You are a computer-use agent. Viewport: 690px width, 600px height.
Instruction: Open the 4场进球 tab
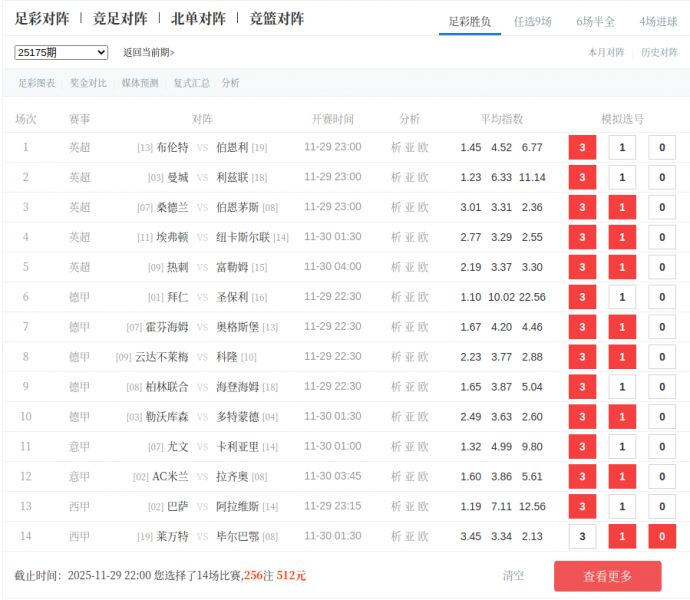[x=658, y=21]
